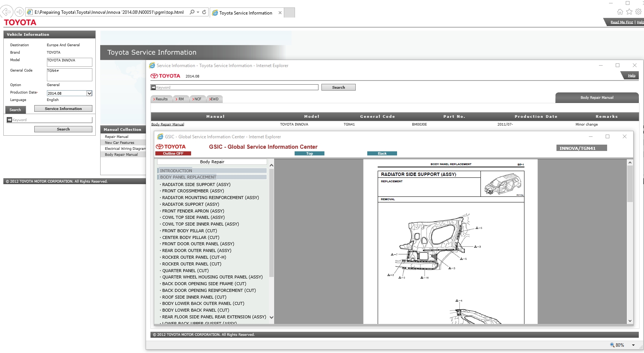Toggle the Outline OFF button
This screenshot has height=353, width=644.
click(x=173, y=154)
